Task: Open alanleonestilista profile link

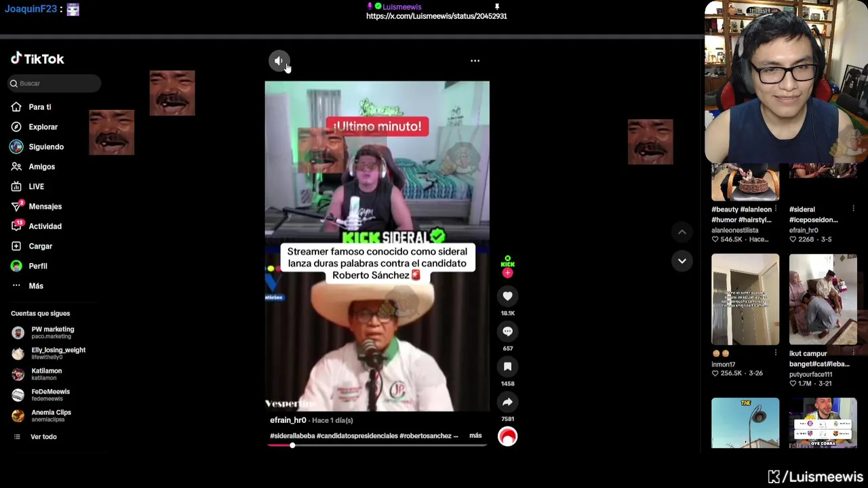Action: (735, 230)
